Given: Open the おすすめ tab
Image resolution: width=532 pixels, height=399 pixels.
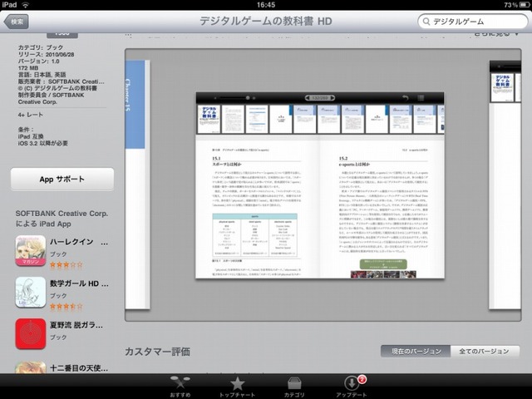Looking at the screenshot, I should point(180,387).
